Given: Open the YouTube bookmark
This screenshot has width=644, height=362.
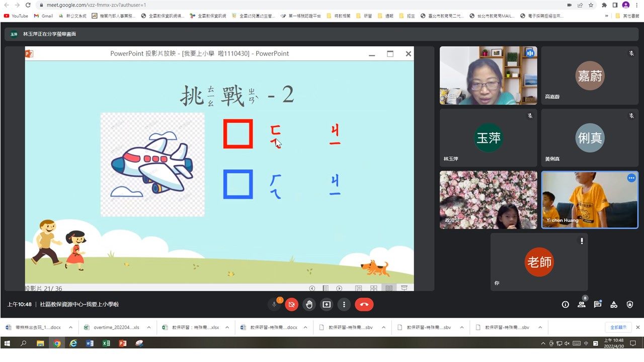Looking at the screenshot, I should 16,16.
